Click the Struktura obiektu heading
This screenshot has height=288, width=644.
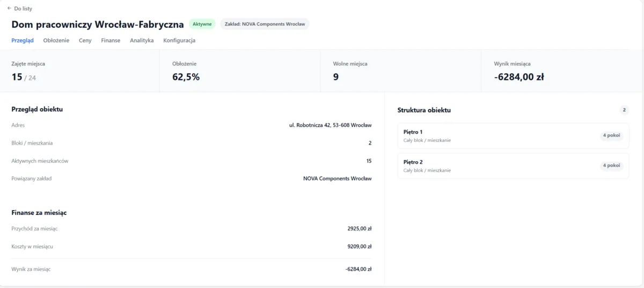(x=424, y=110)
